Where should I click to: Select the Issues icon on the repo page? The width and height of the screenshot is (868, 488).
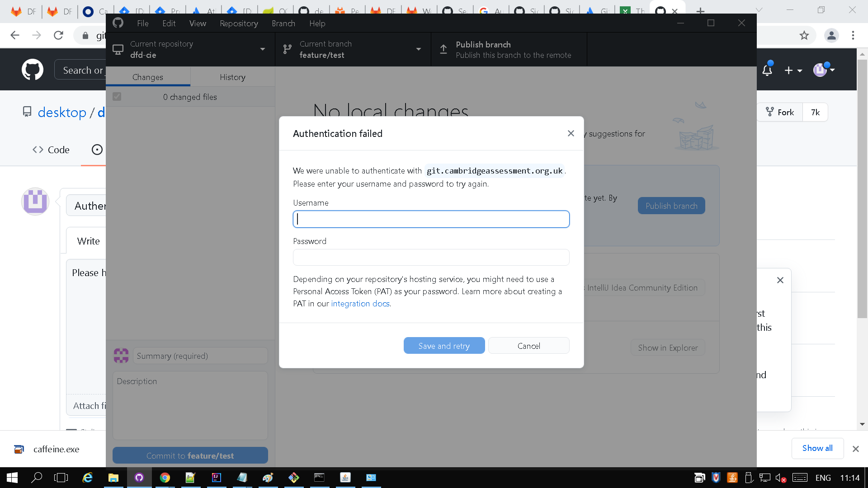tap(98, 150)
